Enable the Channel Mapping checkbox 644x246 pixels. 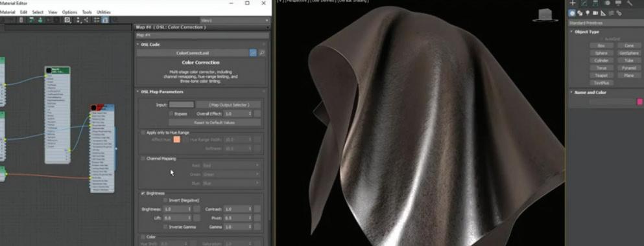click(143, 158)
